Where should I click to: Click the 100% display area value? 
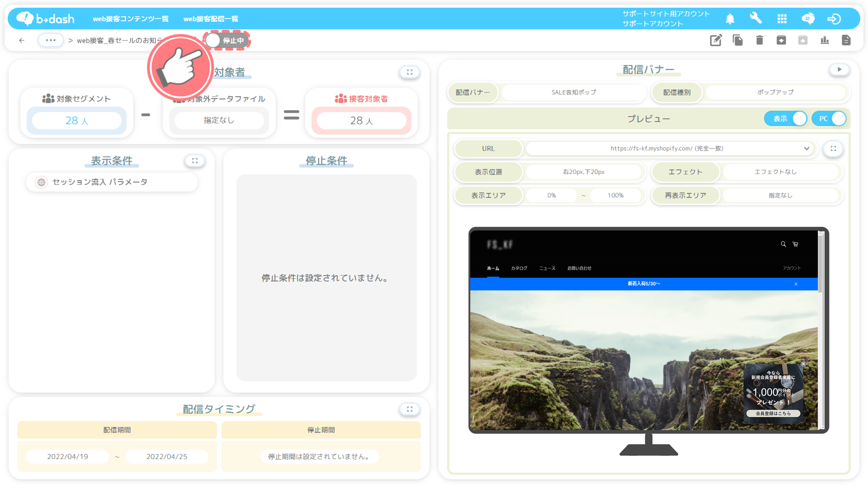(615, 196)
